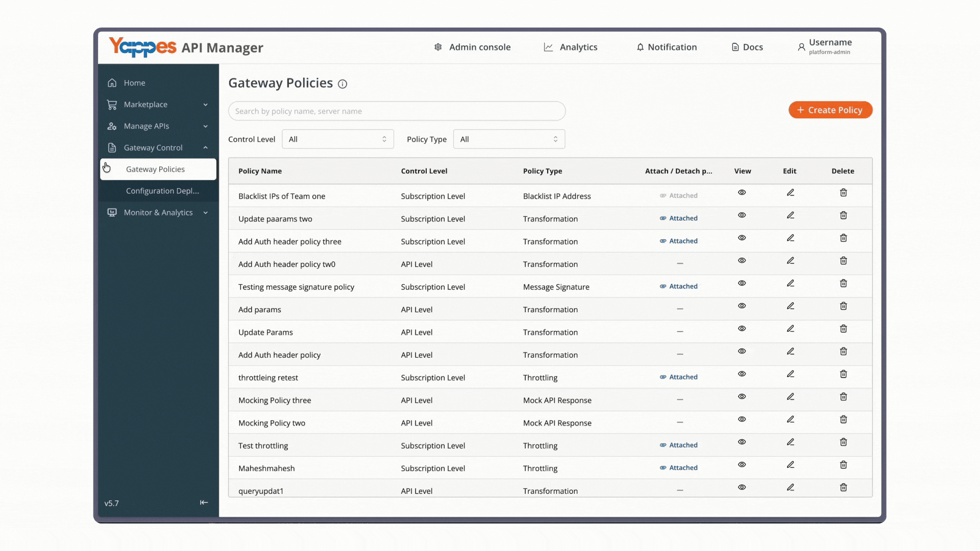Delete the Testing message signature policy
This screenshot has width=980, height=551.
[x=843, y=284]
